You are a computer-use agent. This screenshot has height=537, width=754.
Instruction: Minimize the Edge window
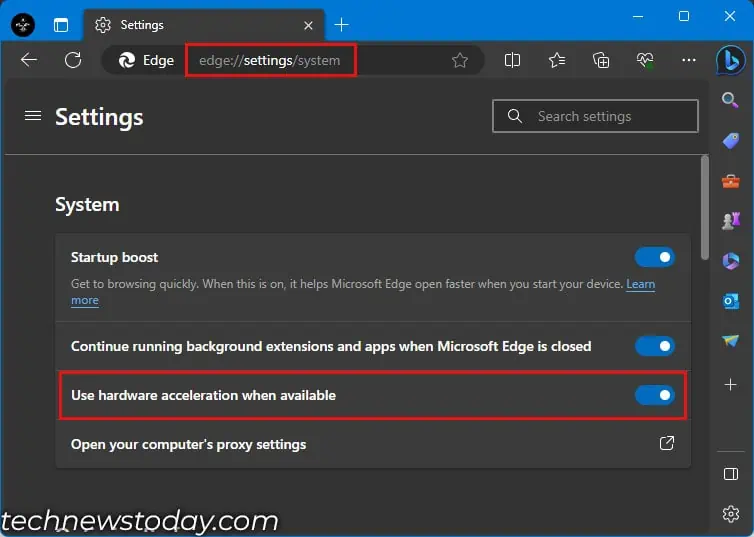point(638,16)
